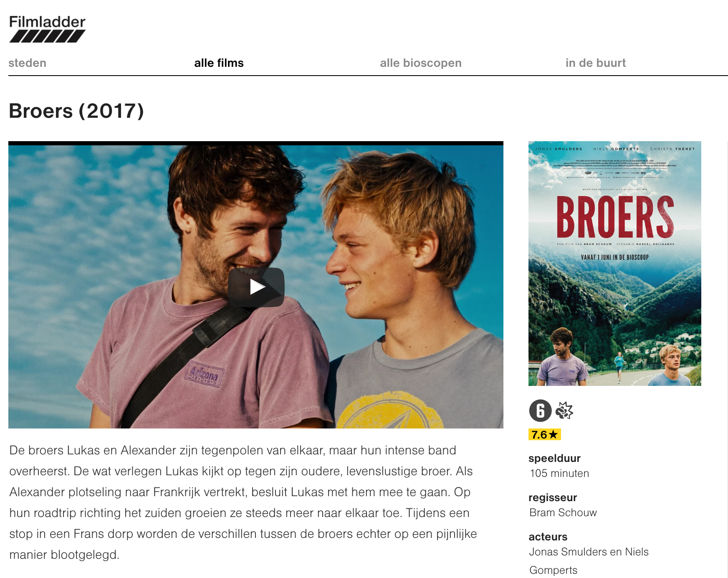728x578 pixels.
Task: Click the regisseur label
Action: [553, 497]
